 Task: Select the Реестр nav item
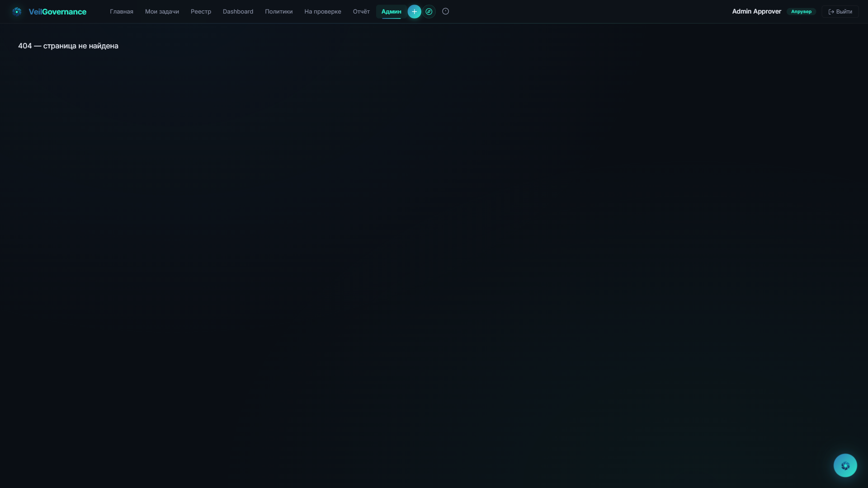point(201,12)
